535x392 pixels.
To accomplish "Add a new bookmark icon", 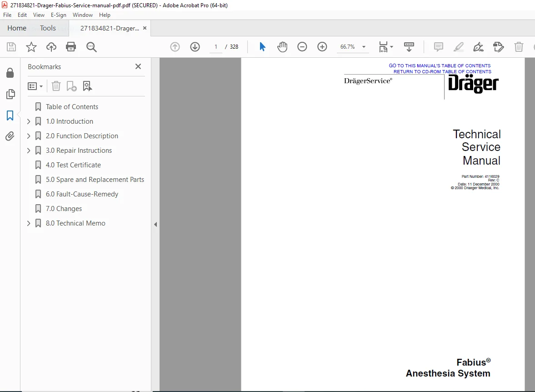I will point(71,86).
